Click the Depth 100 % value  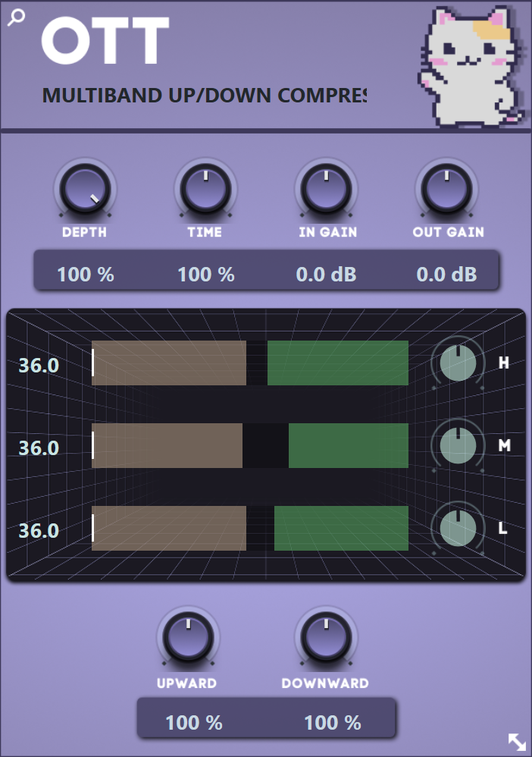click(x=86, y=275)
